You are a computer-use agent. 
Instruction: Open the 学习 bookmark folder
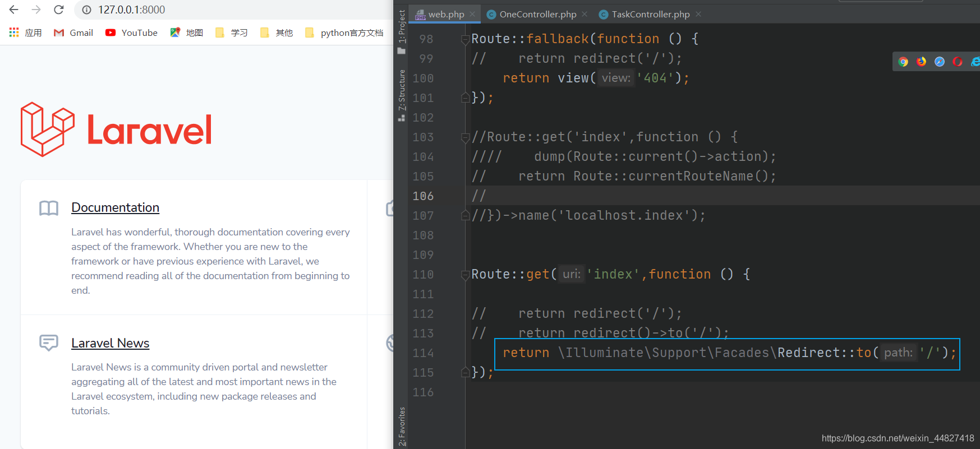(x=231, y=33)
